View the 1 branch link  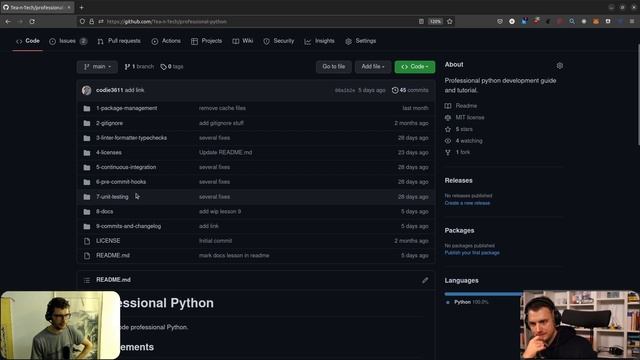(139, 67)
